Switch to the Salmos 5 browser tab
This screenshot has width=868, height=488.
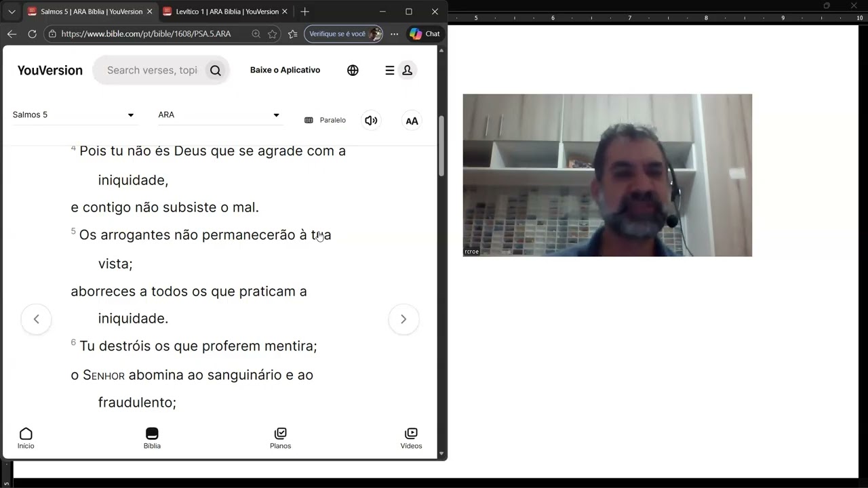click(x=90, y=12)
